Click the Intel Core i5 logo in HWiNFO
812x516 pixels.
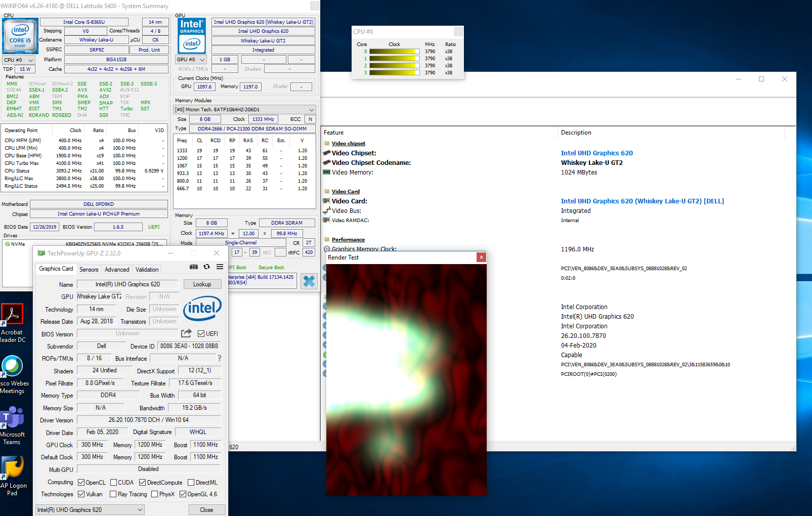pos(20,36)
